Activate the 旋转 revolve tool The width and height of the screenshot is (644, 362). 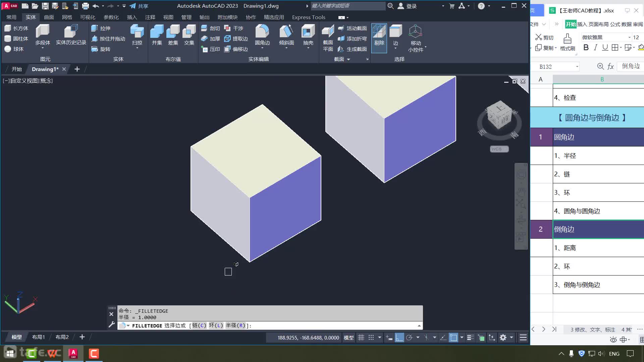pos(101,49)
